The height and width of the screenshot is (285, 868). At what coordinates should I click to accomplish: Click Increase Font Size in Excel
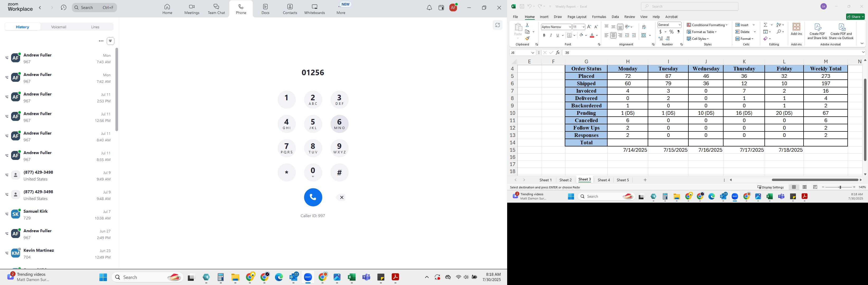[589, 27]
